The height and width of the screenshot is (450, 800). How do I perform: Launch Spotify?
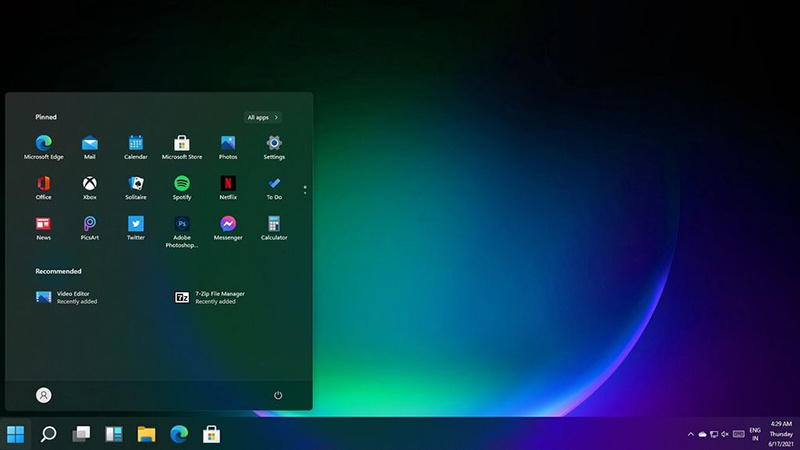182,188
